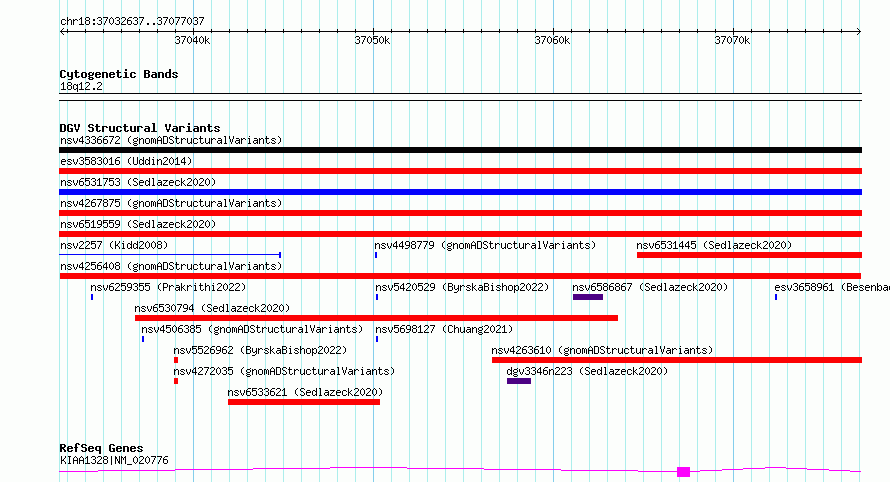Select the purple dgv3346n223 variant bar

[x=519, y=382]
